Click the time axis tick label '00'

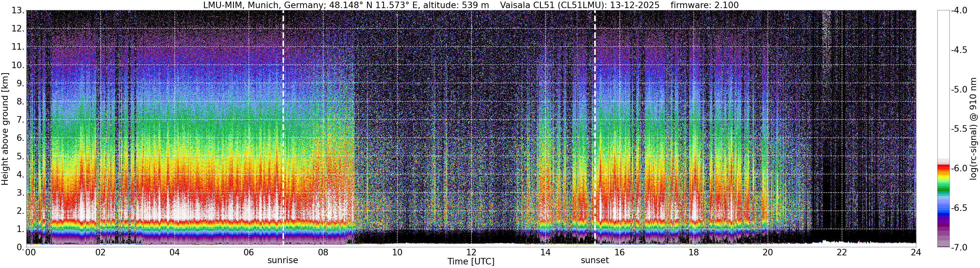(31, 252)
